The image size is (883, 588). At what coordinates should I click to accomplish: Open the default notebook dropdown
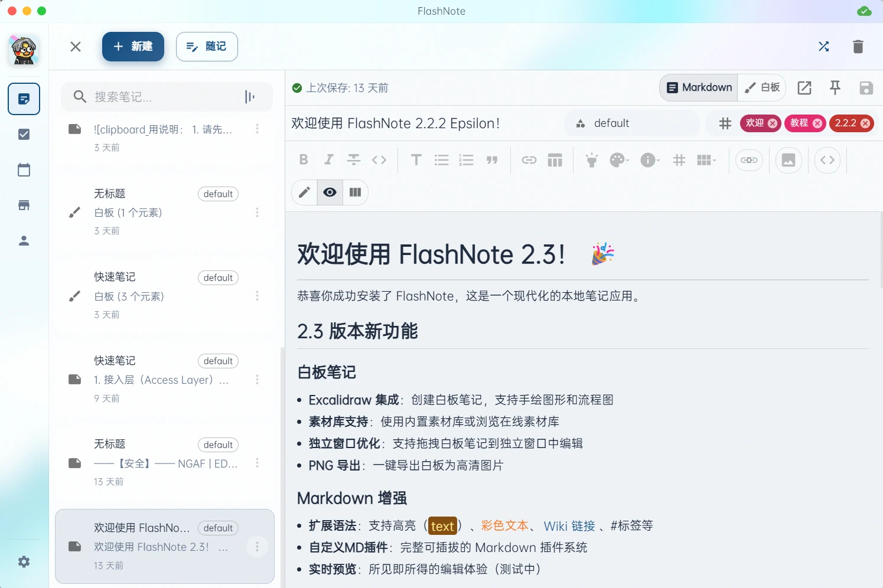[x=632, y=123]
